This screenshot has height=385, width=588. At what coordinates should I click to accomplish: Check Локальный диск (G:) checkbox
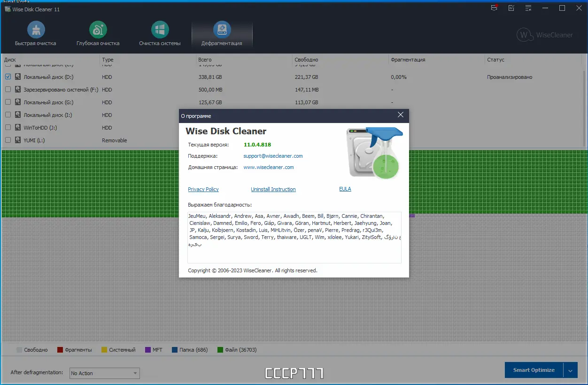[x=8, y=102]
